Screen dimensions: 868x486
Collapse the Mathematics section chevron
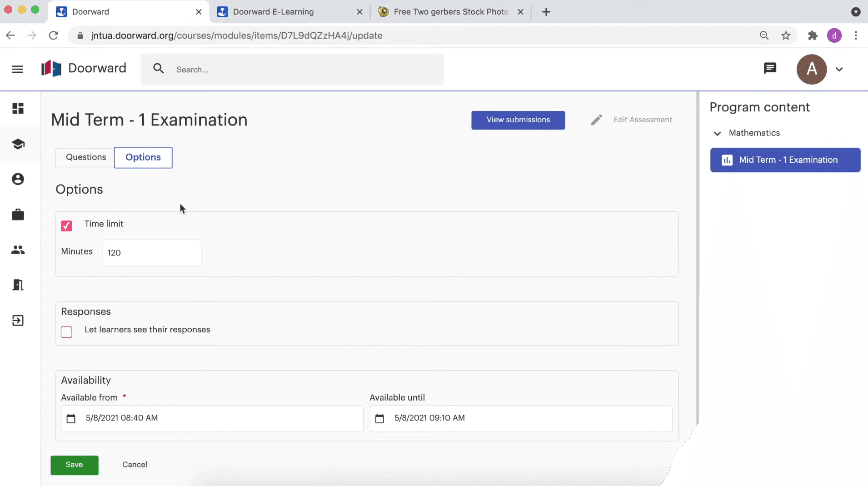tap(717, 133)
